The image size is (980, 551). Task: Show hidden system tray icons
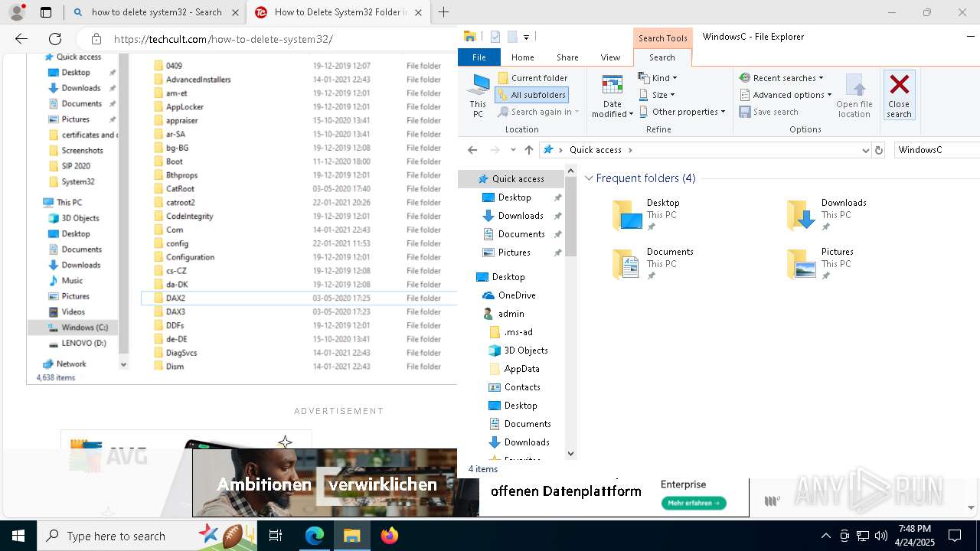point(825,536)
